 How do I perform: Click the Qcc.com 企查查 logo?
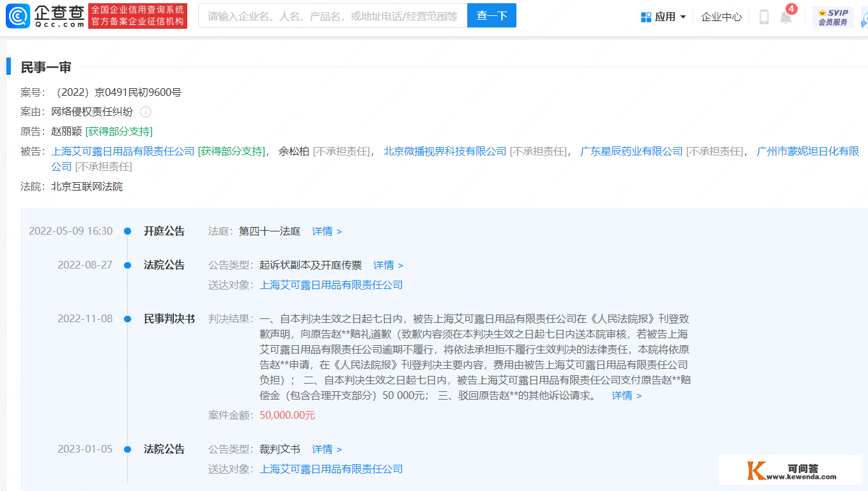click(45, 15)
